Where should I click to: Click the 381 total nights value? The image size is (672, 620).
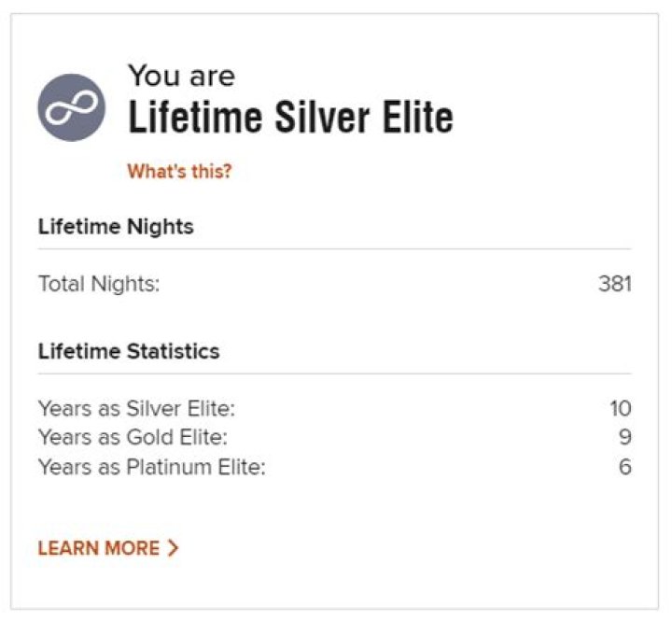point(614,284)
